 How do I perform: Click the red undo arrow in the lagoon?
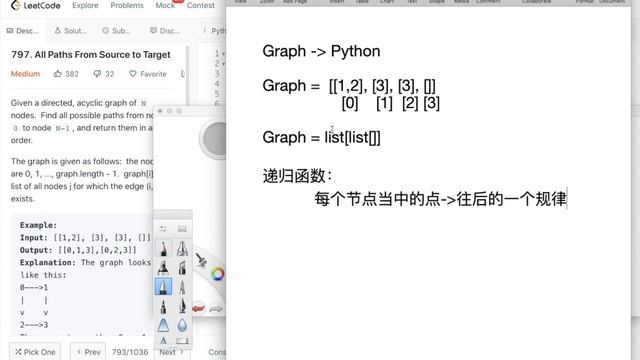(x=198, y=308)
